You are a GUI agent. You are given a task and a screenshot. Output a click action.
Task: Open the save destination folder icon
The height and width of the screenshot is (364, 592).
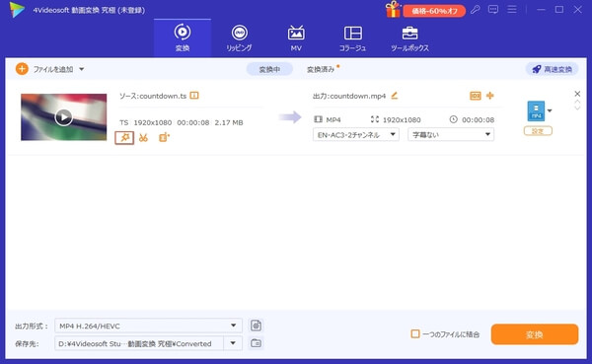pyautogui.click(x=256, y=343)
